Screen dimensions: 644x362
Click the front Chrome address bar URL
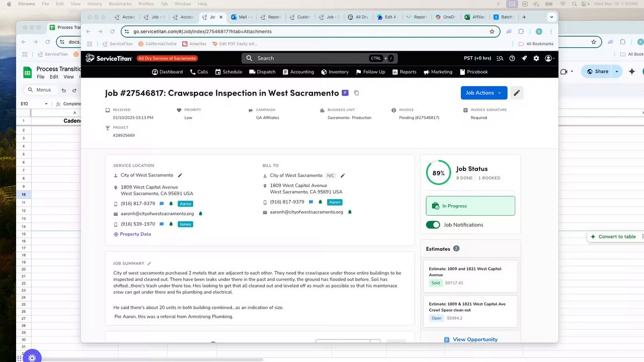(202, 31)
